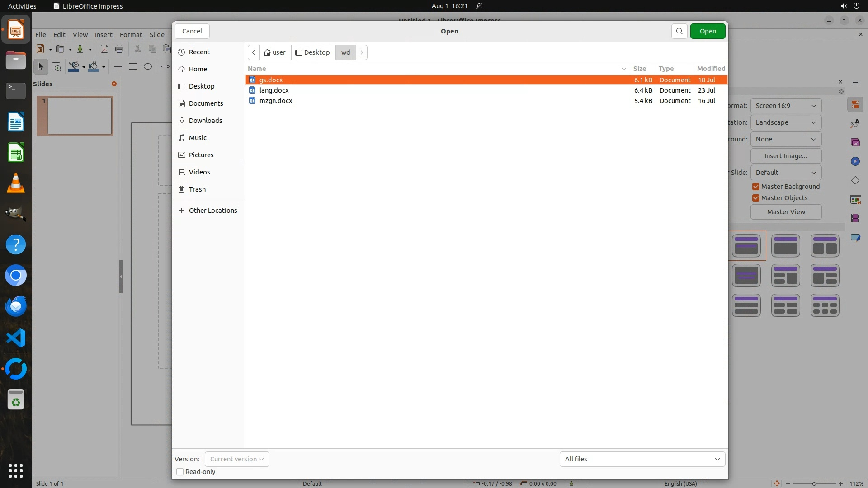Image resolution: width=868 pixels, height=488 pixels.
Task: Select the Ellipse drawing tool
Action: (x=148, y=67)
